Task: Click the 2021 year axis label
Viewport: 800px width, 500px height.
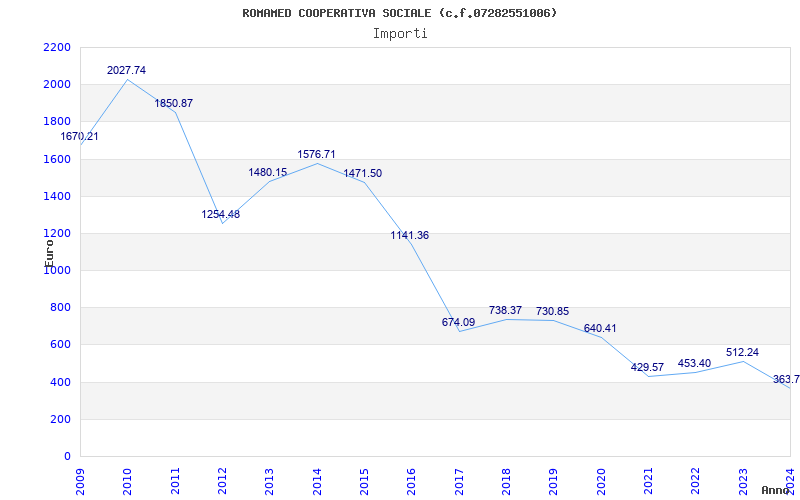Action: click(648, 481)
